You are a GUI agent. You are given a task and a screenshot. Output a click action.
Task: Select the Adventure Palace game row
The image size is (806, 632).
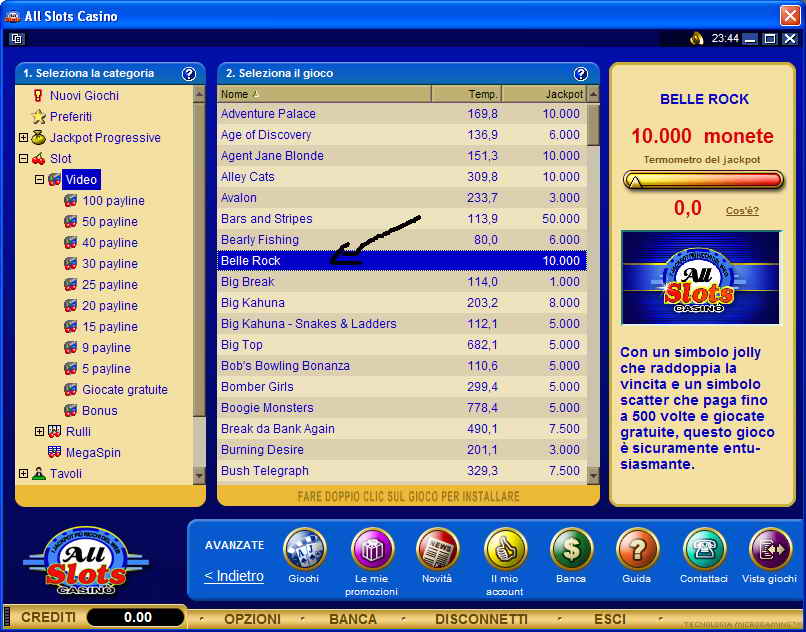[402, 114]
